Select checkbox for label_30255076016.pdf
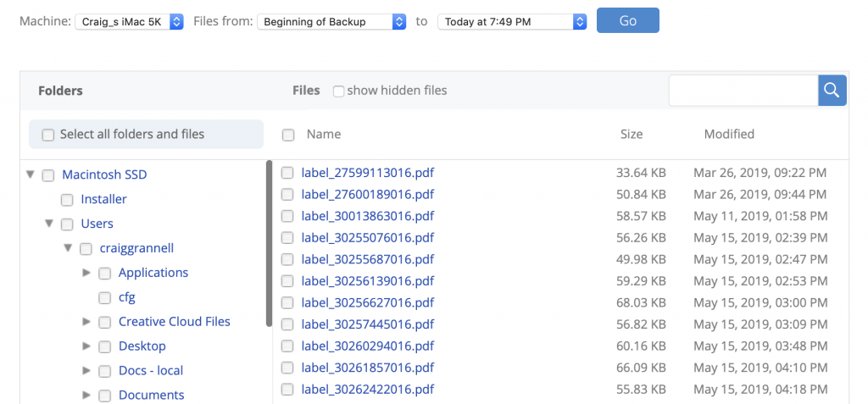This screenshot has height=404, width=868. click(x=287, y=239)
